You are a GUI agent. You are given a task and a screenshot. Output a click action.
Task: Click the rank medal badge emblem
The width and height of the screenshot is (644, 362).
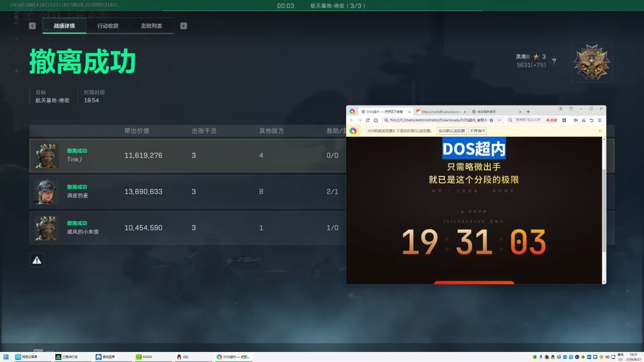[591, 62]
